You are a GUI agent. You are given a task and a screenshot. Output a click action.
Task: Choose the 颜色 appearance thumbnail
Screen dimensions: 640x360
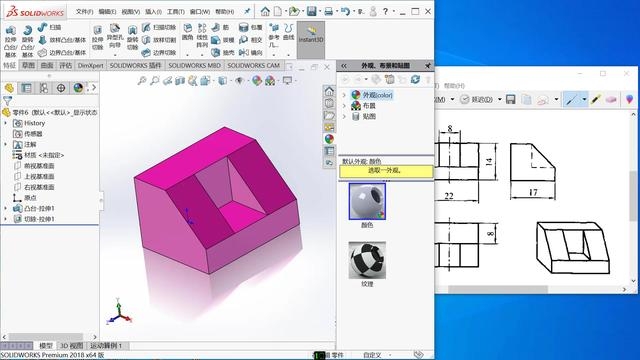[367, 202]
